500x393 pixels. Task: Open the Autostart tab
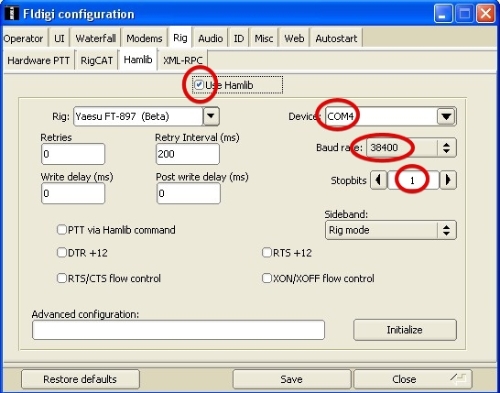pyautogui.click(x=336, y=39)
